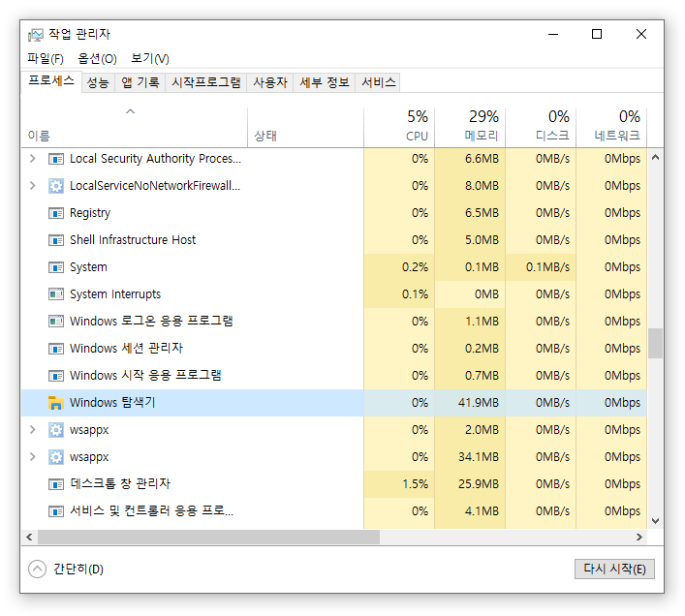The width and height of the screenshot is (685, 616).
Task: Click the gear icon of the 2.0MB wsappx
Action: tap(56, 430)
